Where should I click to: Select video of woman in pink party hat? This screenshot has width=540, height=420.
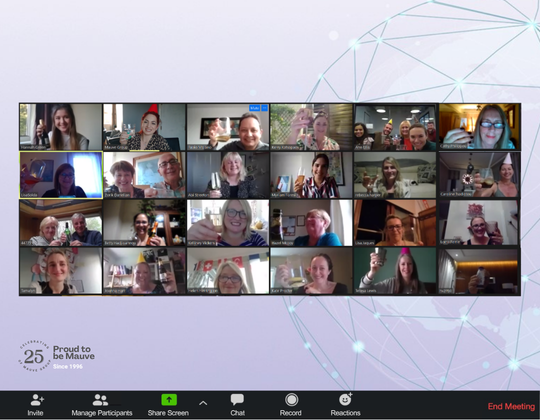pyautogui.click(x=395, y=271)
